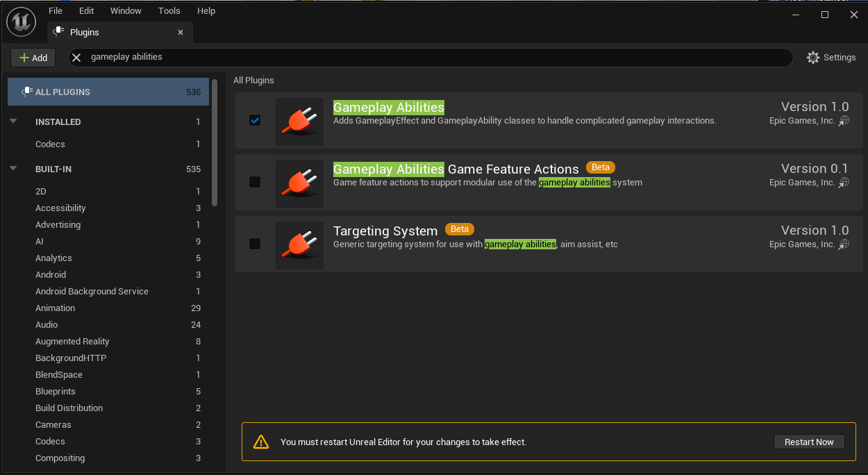
Task: Click the Gameplay Abilities Game Feature Actions plug icon
Action: pyautogui.click(x=299, y=183)
